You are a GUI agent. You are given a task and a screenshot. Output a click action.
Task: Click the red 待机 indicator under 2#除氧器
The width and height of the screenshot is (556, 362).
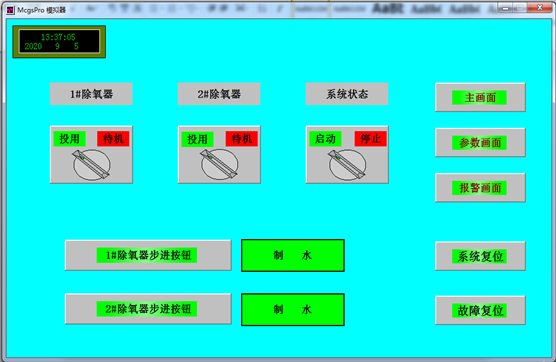coord(241,139)
